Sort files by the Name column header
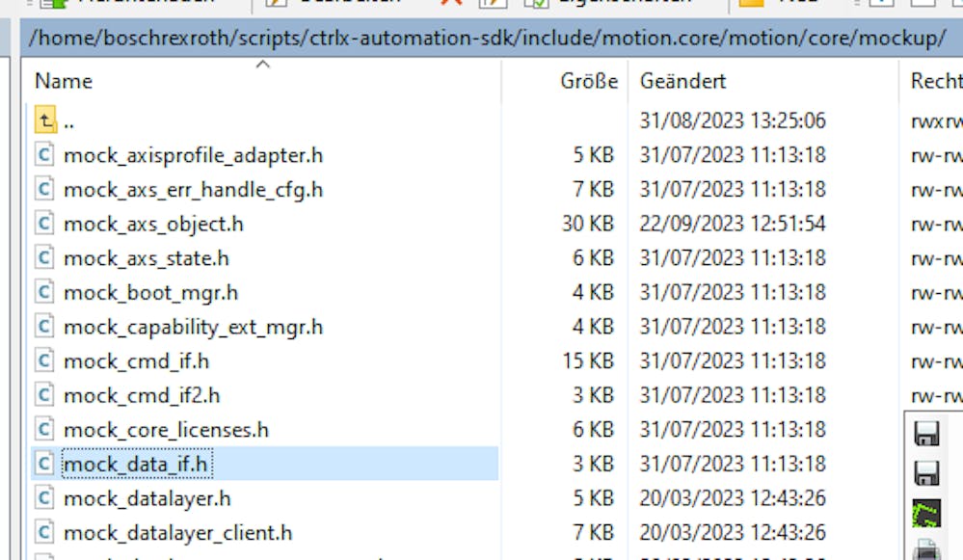This screenshot has height=560, width=963. tap(64, 82)
